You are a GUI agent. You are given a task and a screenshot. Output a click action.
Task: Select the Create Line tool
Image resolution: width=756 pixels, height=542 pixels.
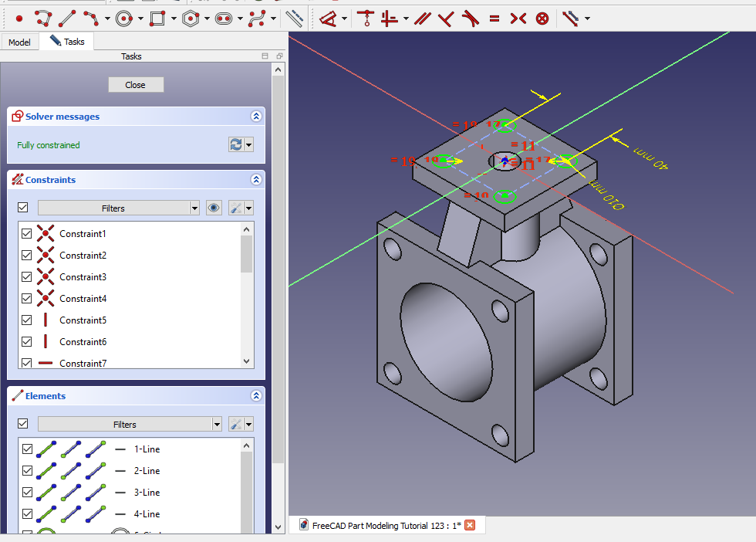[x=68, y=18]
